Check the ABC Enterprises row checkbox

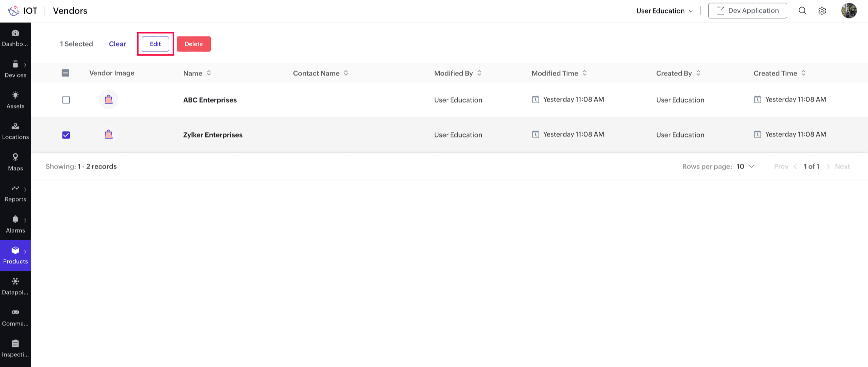pos(66,100)
